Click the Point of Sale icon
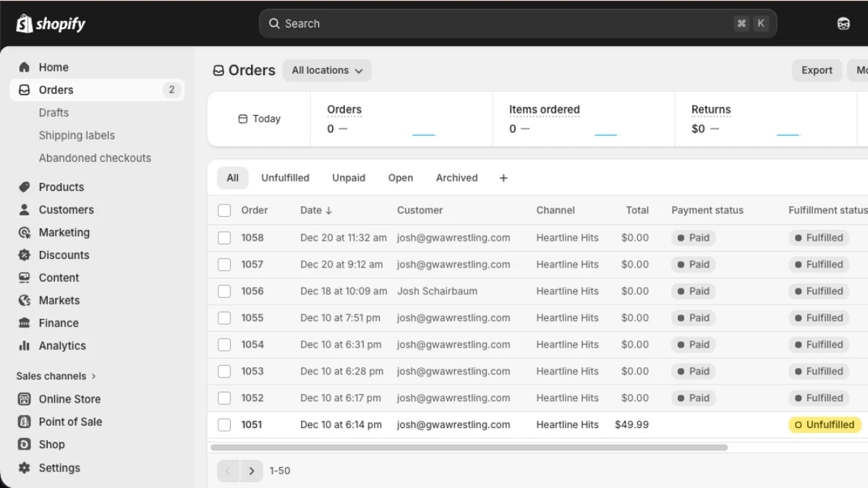 [25, 421]
